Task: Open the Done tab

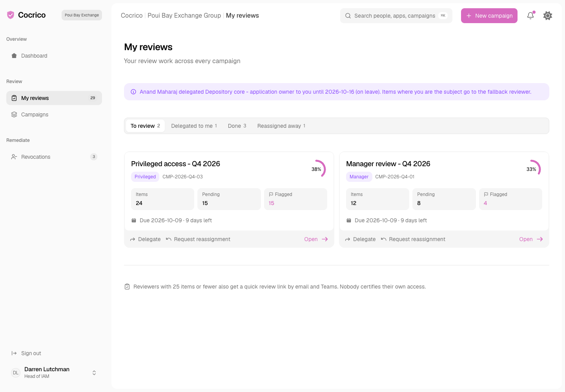Action: (237, 126)
